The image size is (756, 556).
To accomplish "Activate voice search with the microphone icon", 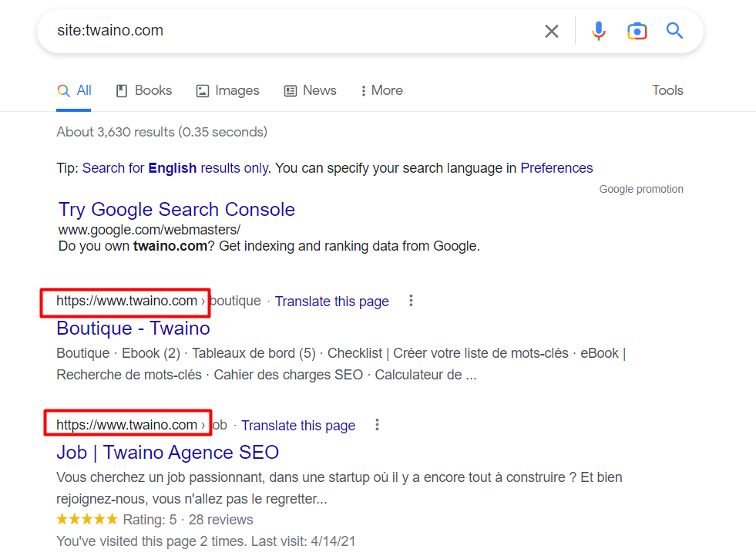I will click(599, 31).
